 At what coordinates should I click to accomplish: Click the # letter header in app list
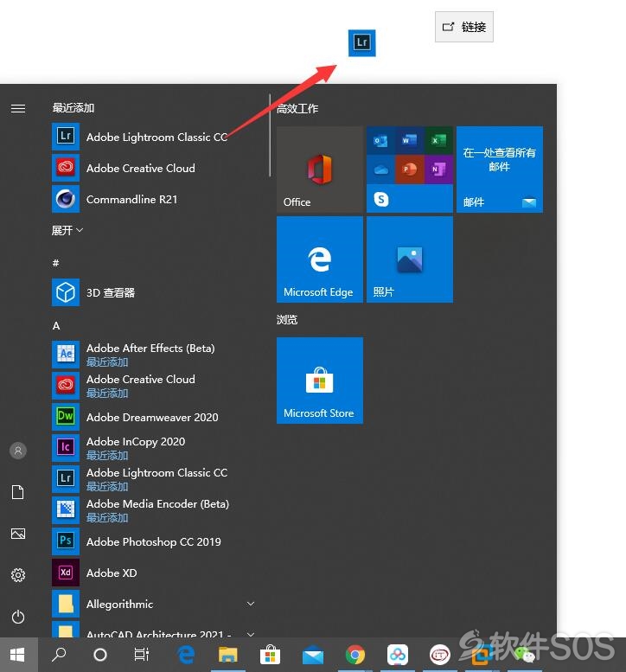[55, 263]
